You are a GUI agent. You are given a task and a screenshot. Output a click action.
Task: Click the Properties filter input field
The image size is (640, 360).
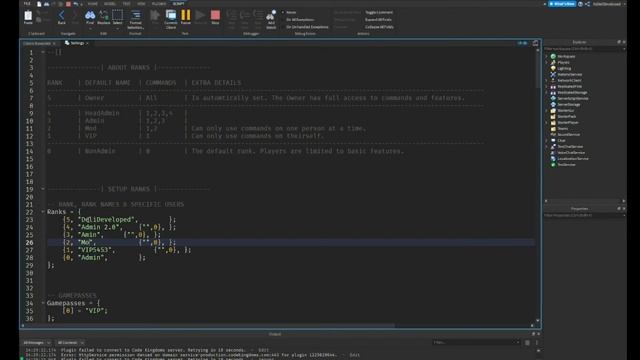[x=584, y=215]
